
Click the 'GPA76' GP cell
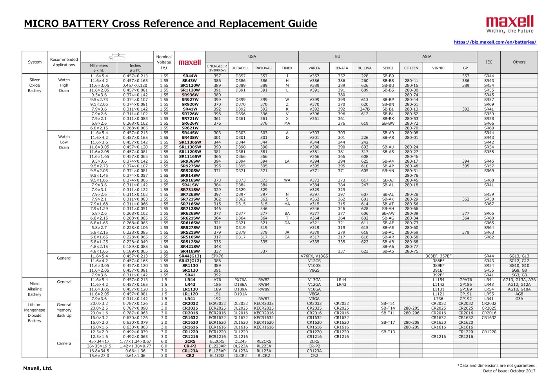coord(465,280)
